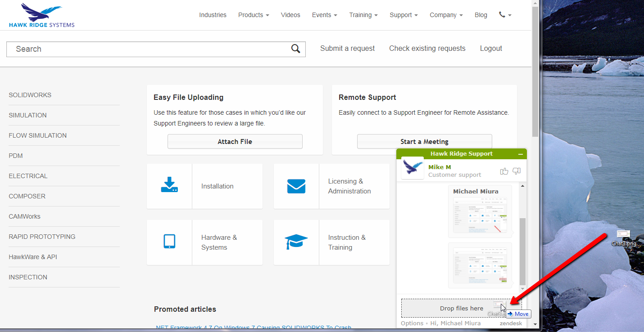Open Events dropdown menu
This screenshot has width=644, height=332.
(x=324, y=15)
